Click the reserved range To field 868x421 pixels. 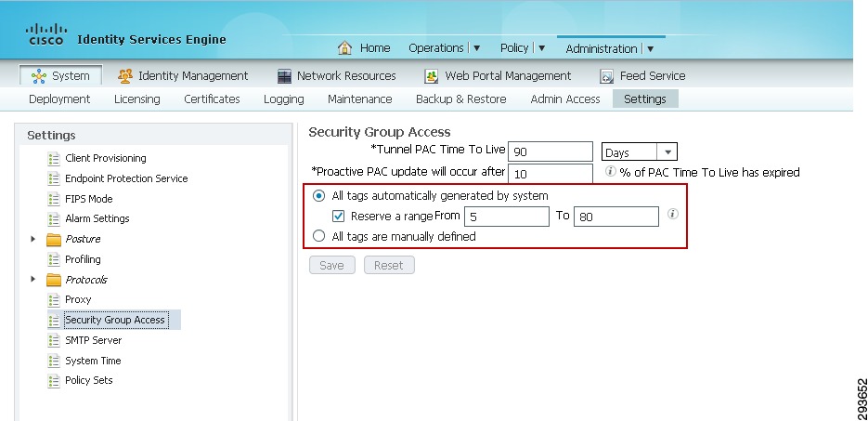[x=616, y=217]
